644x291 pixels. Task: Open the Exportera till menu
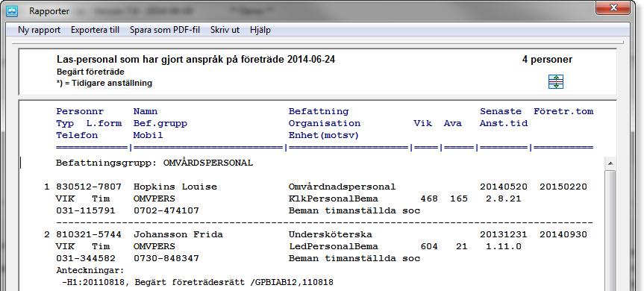(95, 30)
